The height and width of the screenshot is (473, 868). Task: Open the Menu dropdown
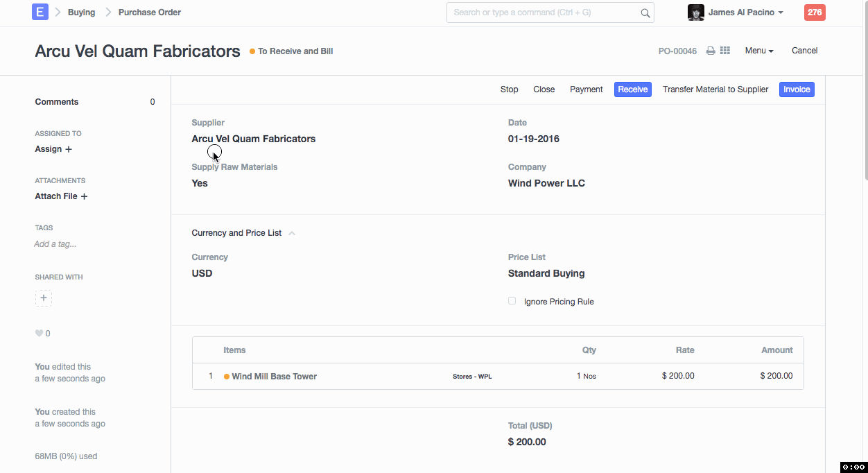[758, 51]
